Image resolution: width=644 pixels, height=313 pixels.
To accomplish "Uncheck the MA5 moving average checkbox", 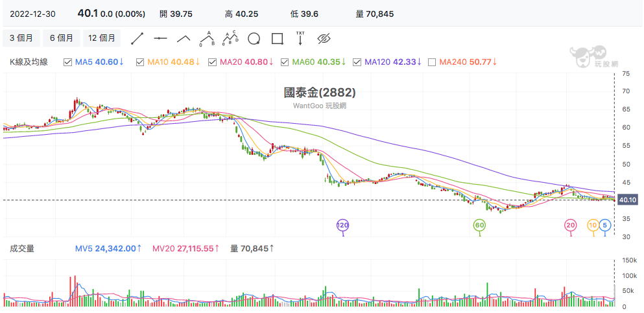I will pyautogui.click(x=67, y=62).
